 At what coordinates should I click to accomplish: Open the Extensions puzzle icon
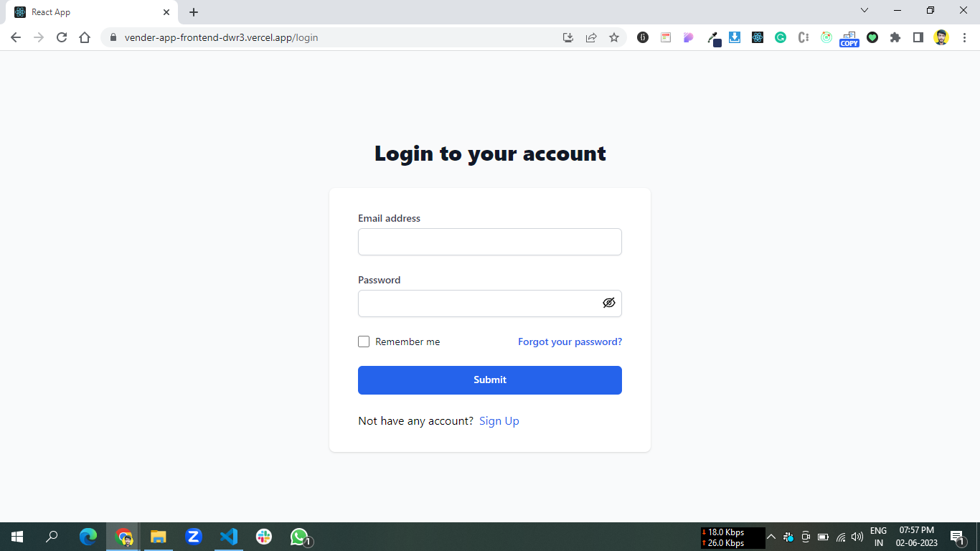click(895, 37)
